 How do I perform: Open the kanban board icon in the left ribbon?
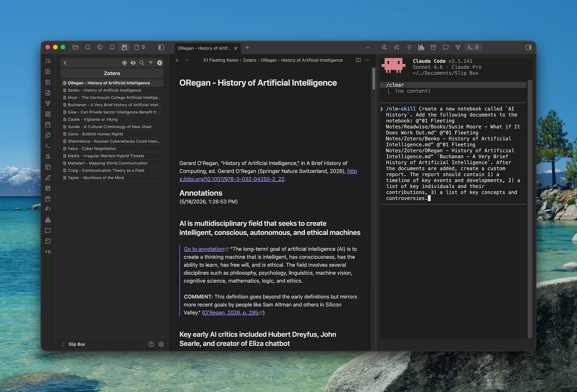[48, 188]
